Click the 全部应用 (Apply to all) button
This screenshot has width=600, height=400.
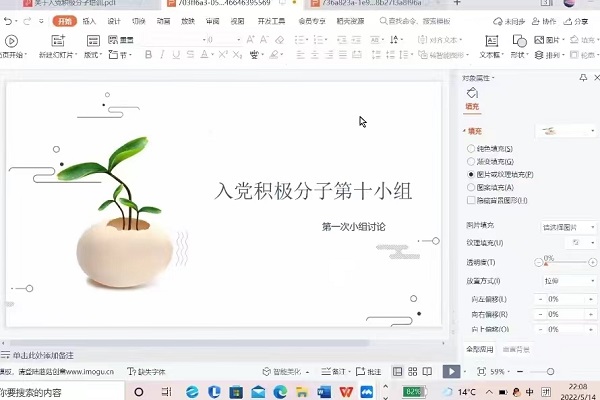pos(481,349)
